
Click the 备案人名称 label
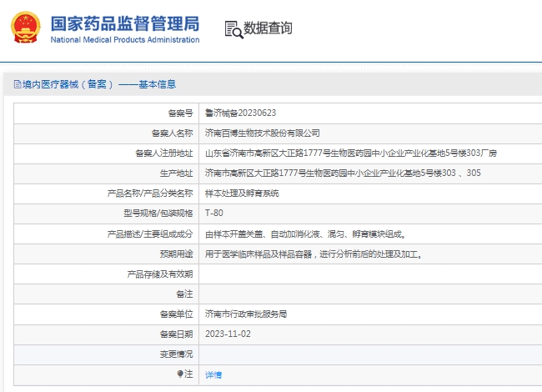coord(172,133)
